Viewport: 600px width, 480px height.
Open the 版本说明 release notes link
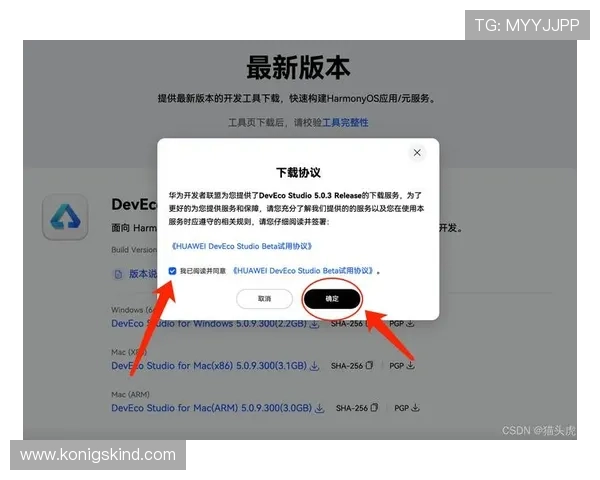pos(143,274)
